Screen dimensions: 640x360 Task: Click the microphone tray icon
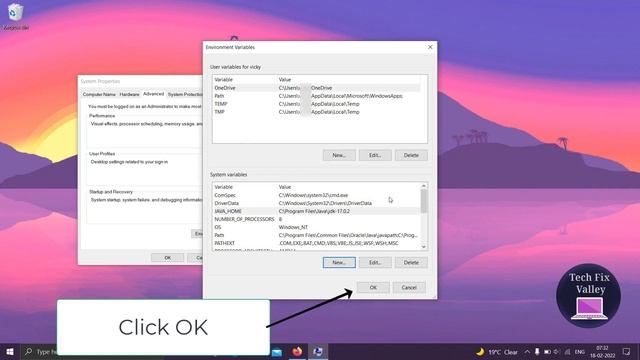click(x=537, y=352)
